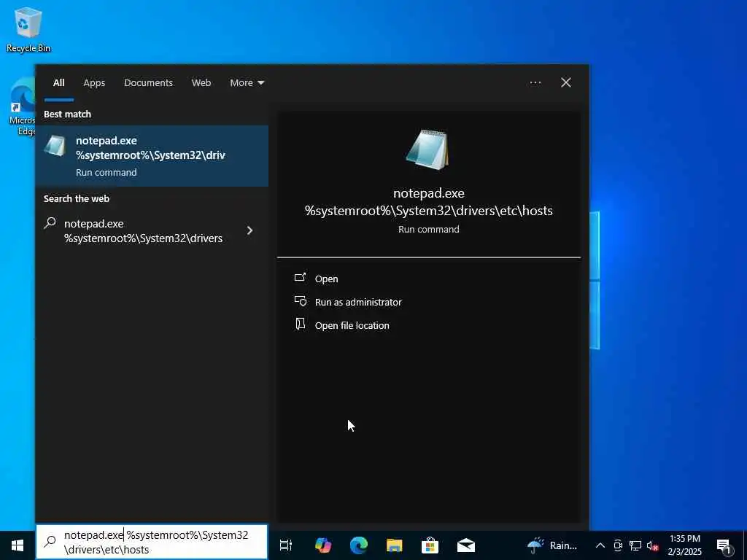Click Open file location
The width and height of the screenshot is (747, 560).
click(352, 326)
